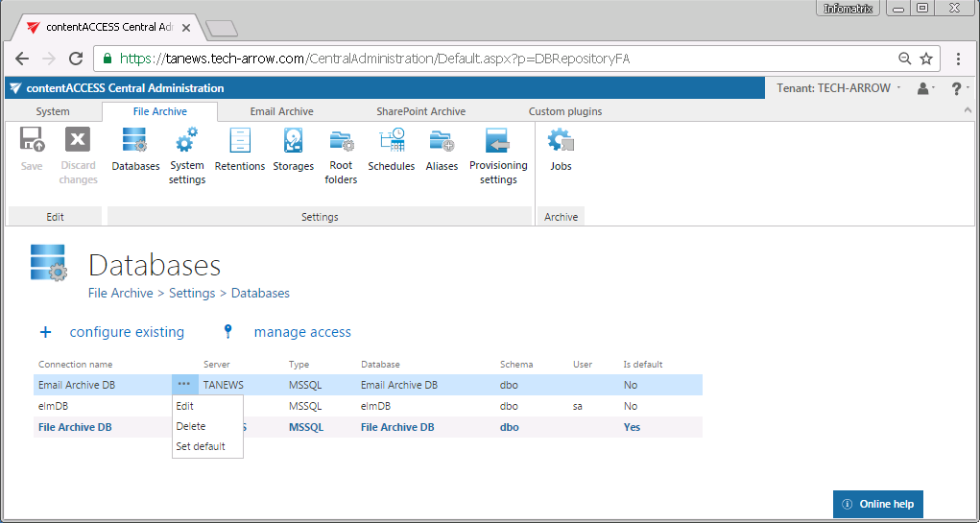Click Databases in the breadcrumb

[x=261, y=293]
